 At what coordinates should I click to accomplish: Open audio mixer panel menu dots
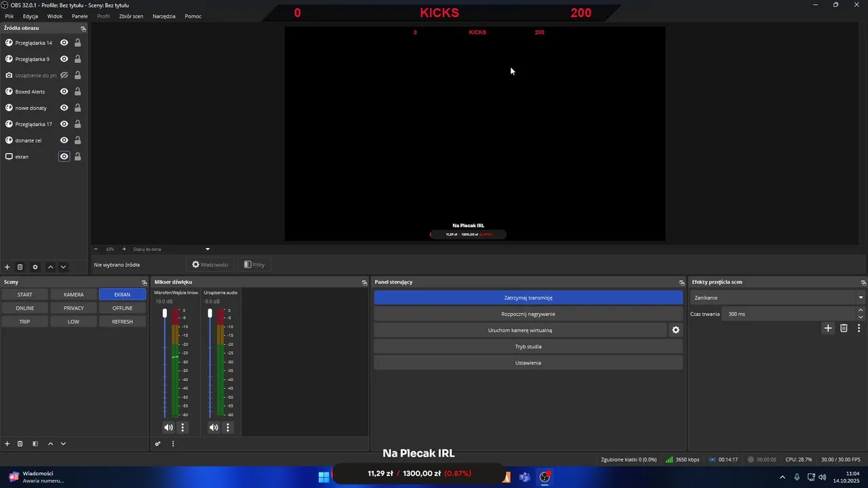173,444
